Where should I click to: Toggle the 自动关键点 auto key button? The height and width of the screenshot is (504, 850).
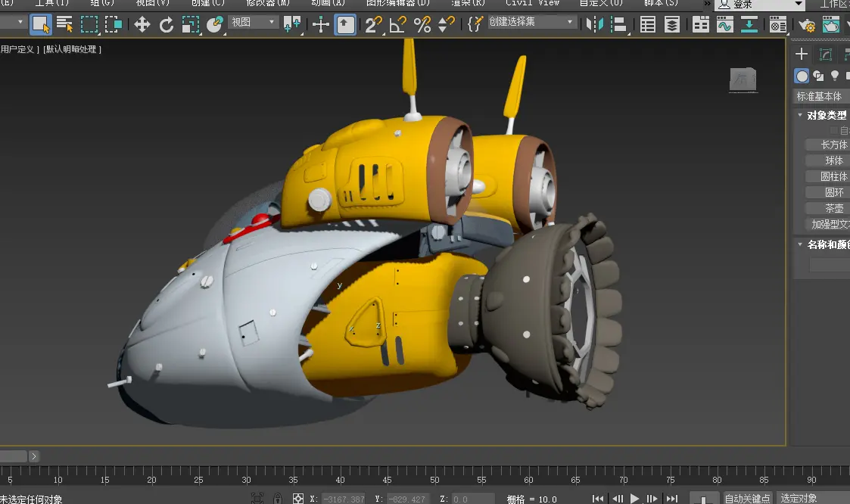[747, 498]
